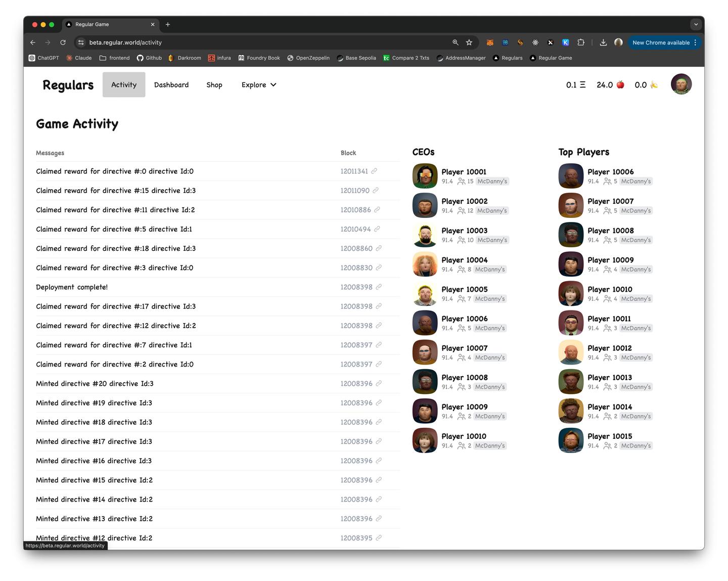Image resolution: width=728 pixels, height=581 pixels.
Task: Open the React devtools extension icon
Action: tap(535, 42)
